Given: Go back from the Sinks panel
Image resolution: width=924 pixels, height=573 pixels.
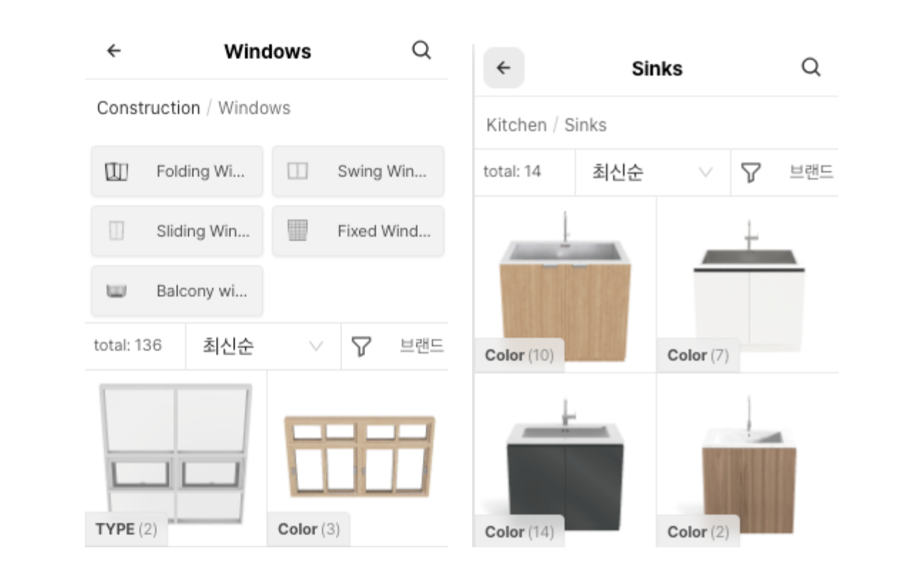Looking at the screenshot, I should (504, 68).
